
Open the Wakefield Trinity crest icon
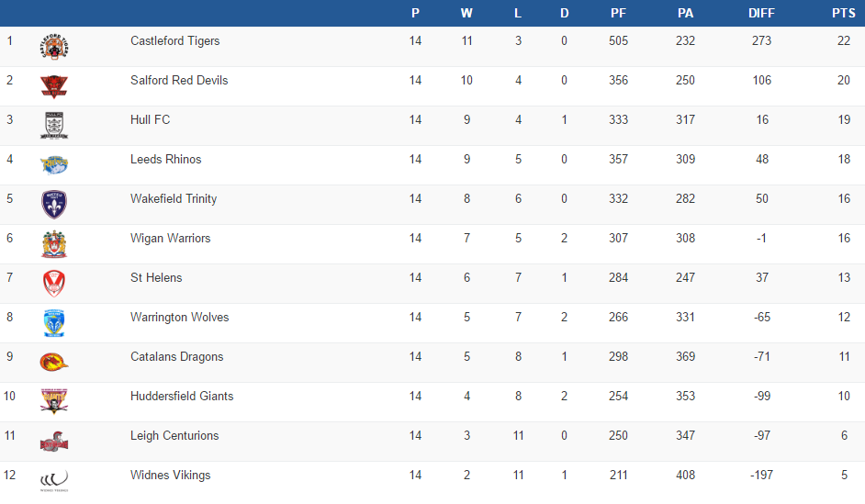(x=54, y=204)
